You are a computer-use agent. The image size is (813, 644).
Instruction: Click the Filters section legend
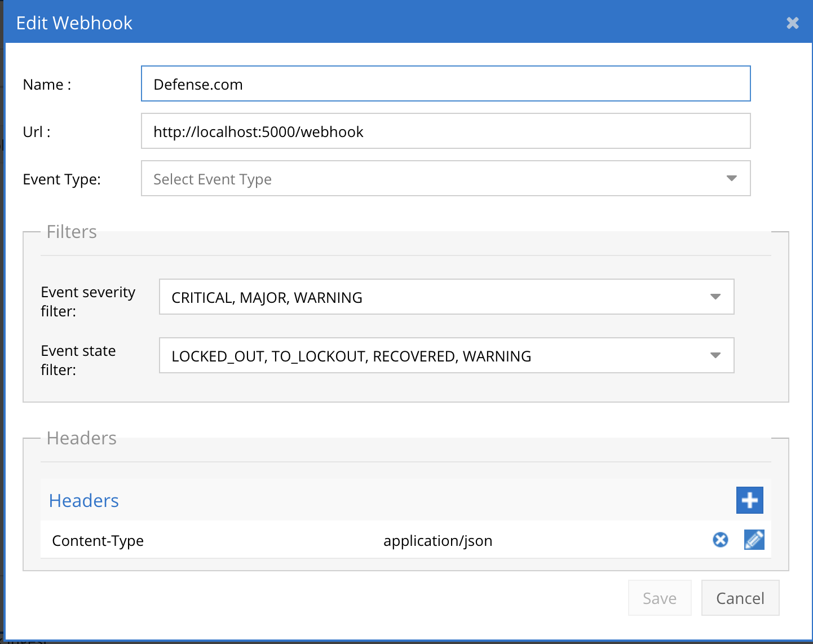[72, 232]
